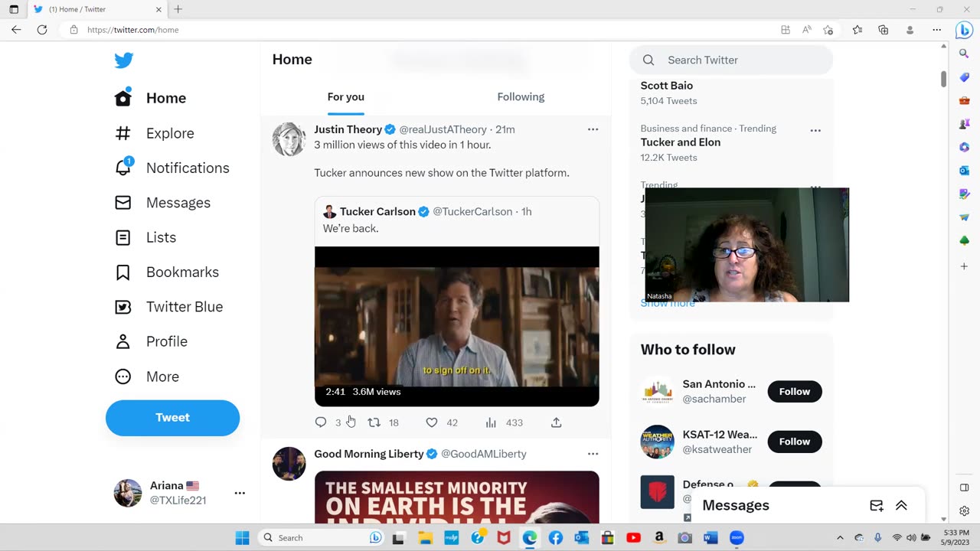980x551 pixels.
Task: Click the taskbar volume icon
Action: click(911, 538)
